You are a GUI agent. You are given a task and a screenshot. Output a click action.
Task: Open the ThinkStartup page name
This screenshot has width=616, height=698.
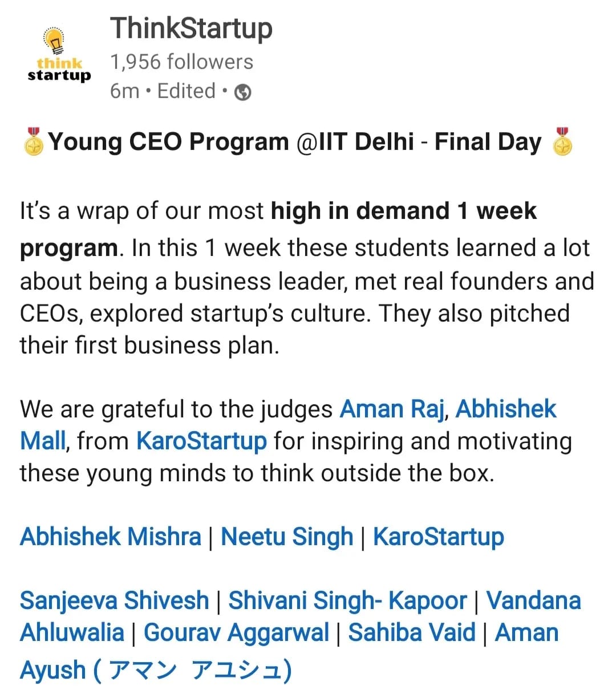coord(191,28)
